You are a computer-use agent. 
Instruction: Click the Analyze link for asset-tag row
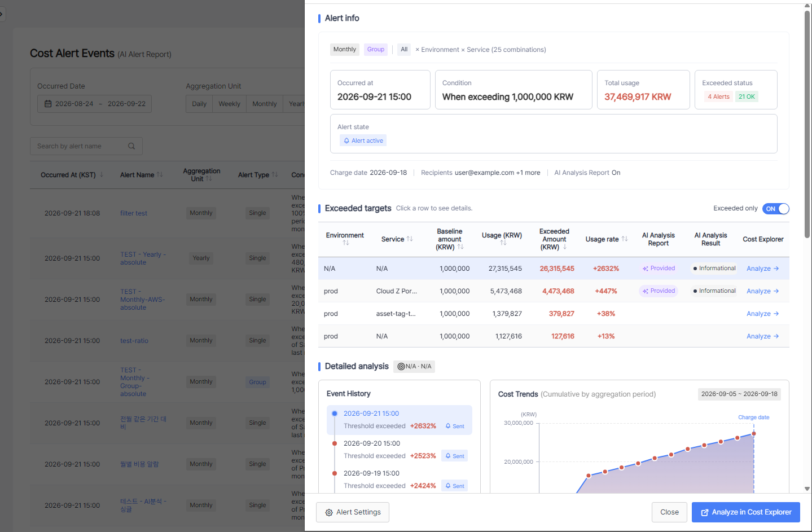(762, 314)
